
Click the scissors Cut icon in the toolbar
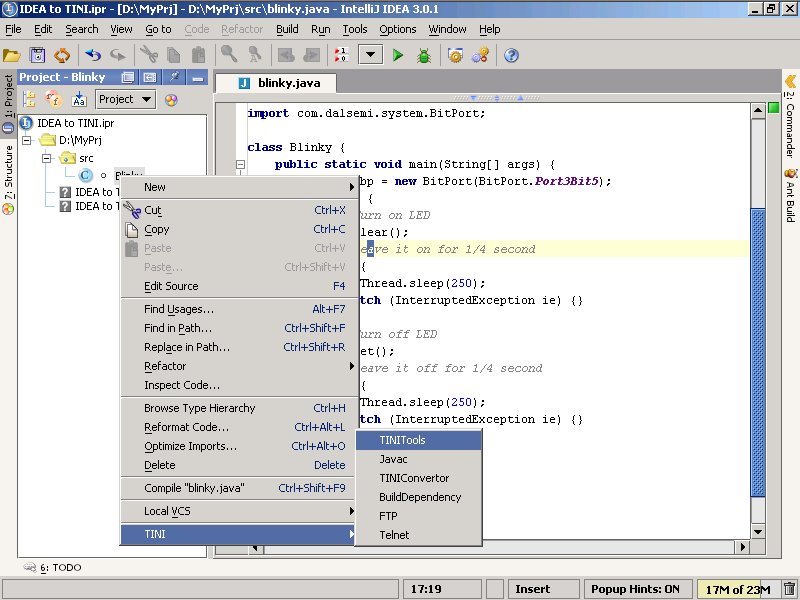148,55
